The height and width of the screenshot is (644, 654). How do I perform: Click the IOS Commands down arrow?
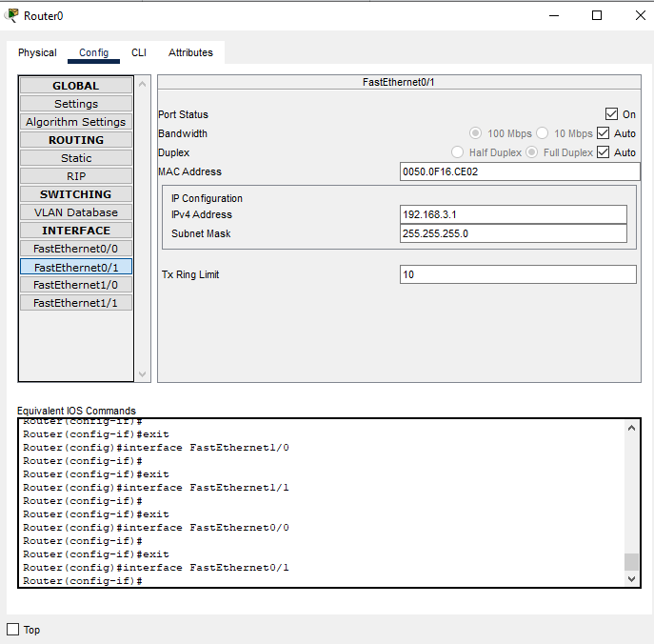(631, 579)
